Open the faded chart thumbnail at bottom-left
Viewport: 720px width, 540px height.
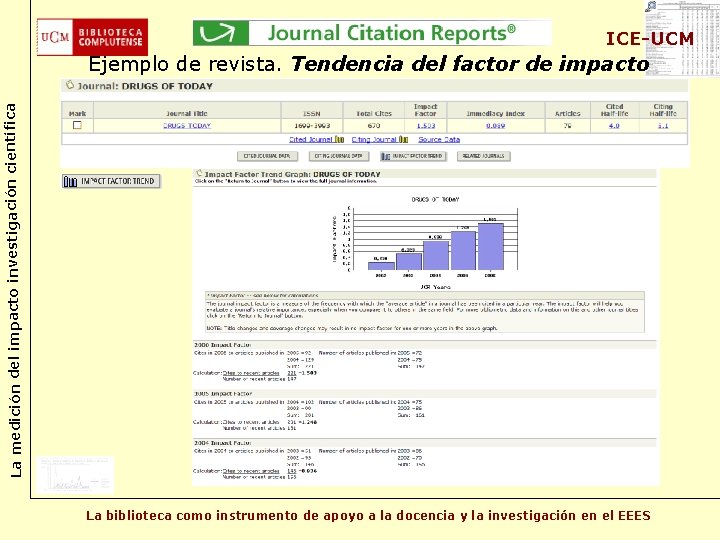[75, 474]
